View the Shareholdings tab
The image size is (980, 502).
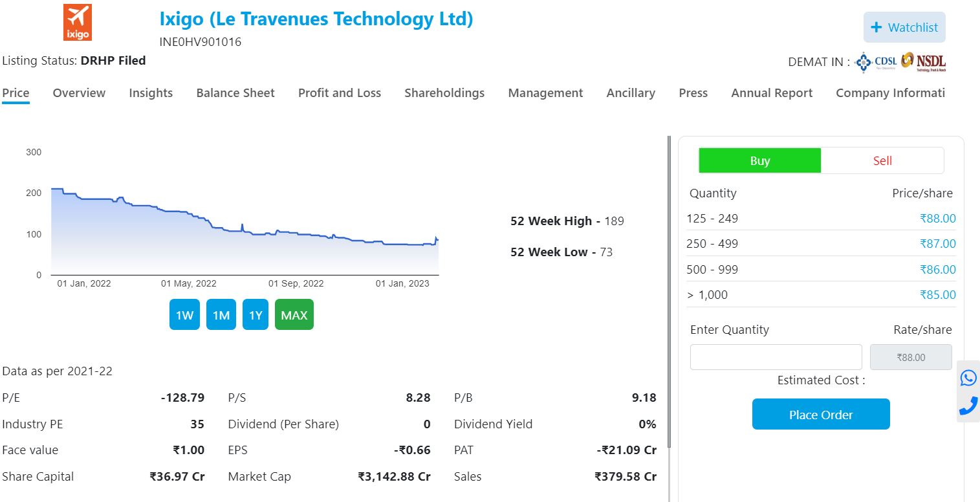point(444,93)
